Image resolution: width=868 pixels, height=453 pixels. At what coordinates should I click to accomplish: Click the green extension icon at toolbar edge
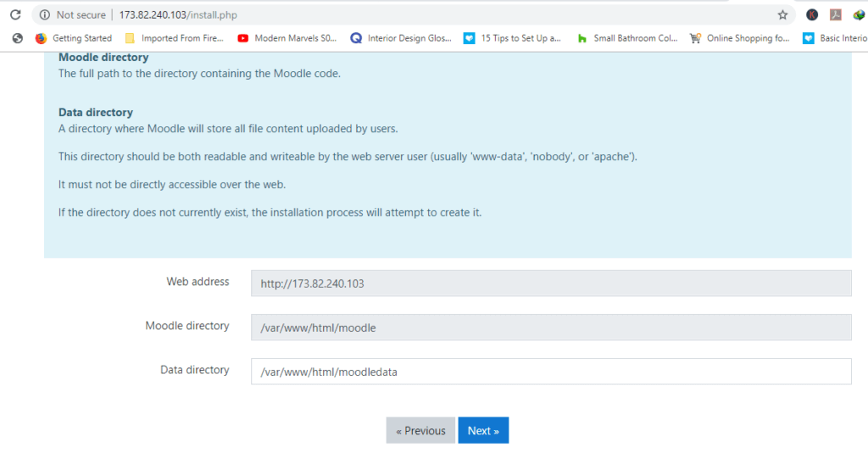[x=858, y=14]
